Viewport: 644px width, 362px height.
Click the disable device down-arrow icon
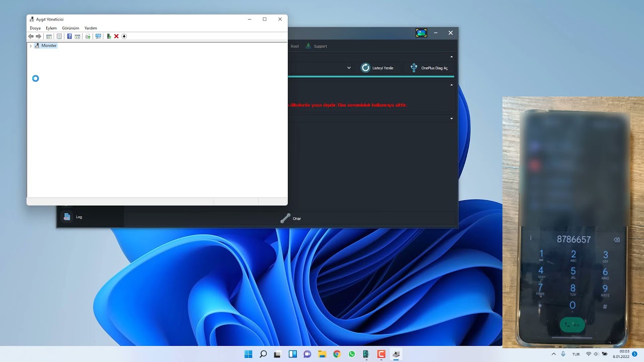coord(124,36)
